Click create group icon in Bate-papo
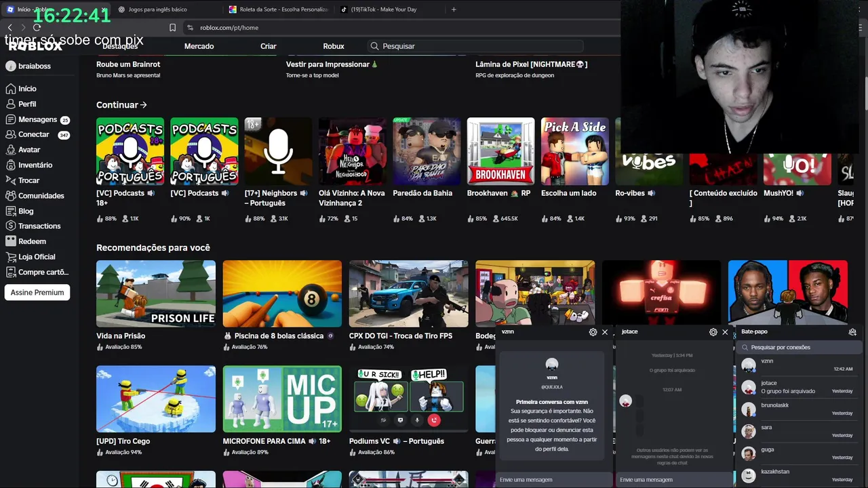Image resolution: width=868 pixels, height=488 pixels. tap(852, 332)
